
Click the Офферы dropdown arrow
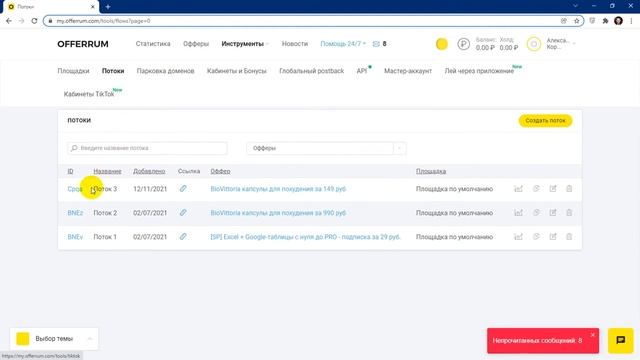pyautogui.click(x=400, y=148)
